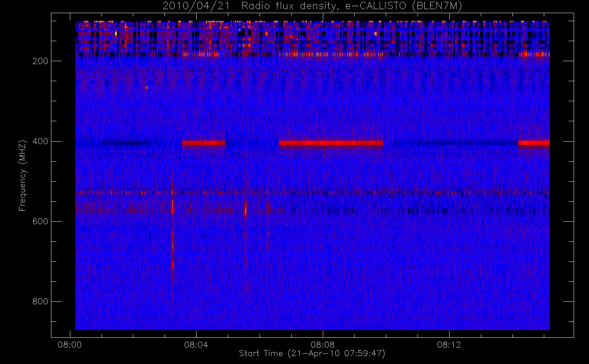Click the 08:08 time tick label
The width and height of the screenshot is (589, 364).
(x=322, y=344)
